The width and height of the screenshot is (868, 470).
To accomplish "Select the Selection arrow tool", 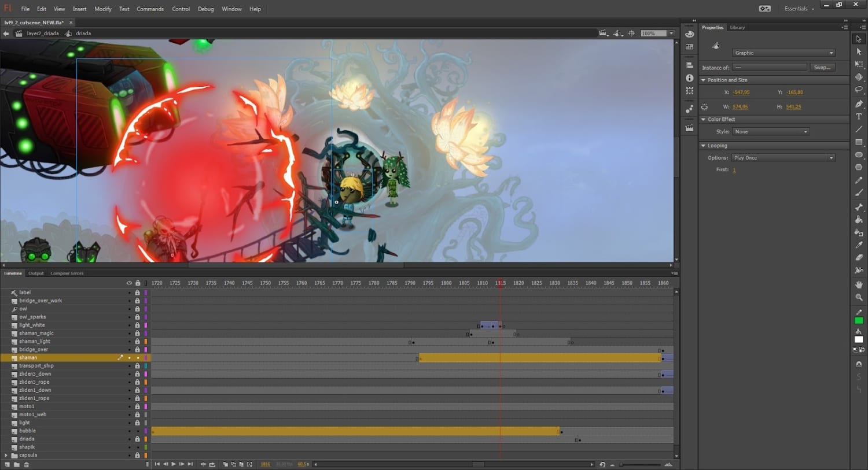I will (859, 39).
